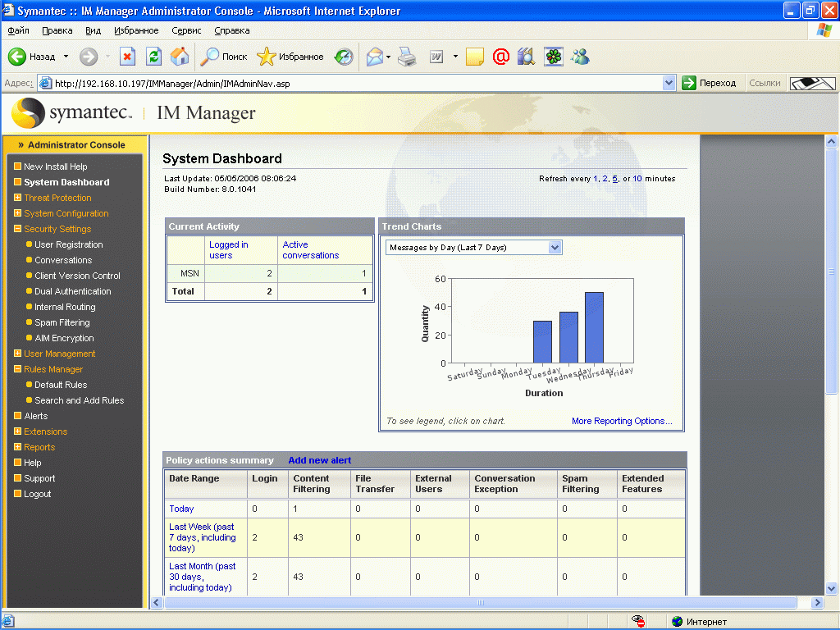
Task: Open the Сервис menu
Action: pos(186,30)
